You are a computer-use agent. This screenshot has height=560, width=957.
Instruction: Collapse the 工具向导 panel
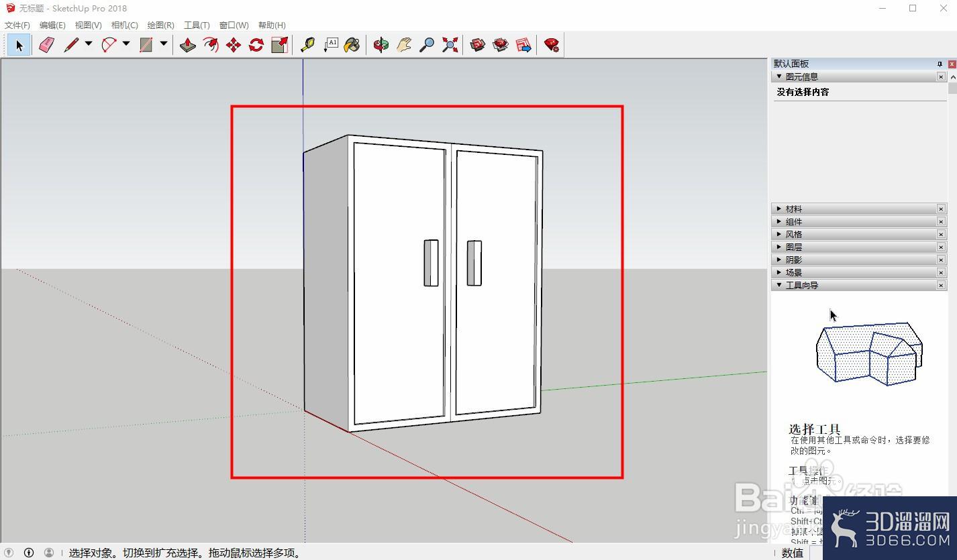point(779,286)
